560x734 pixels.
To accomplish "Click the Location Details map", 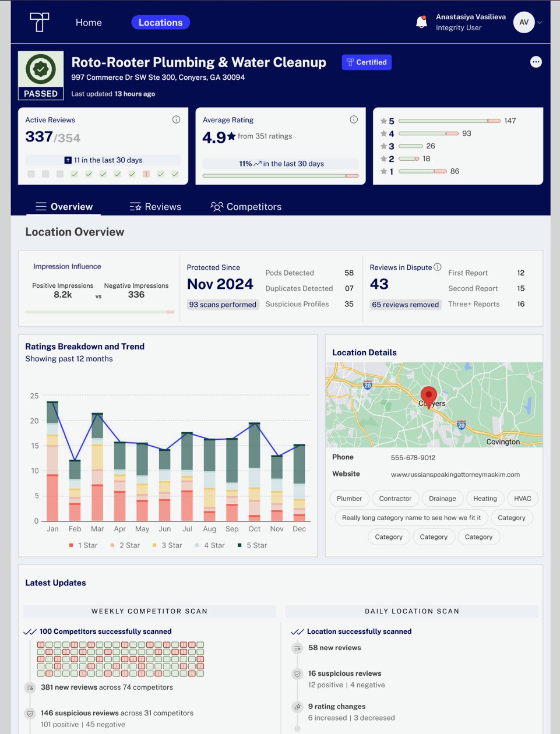I will (434, 405).
